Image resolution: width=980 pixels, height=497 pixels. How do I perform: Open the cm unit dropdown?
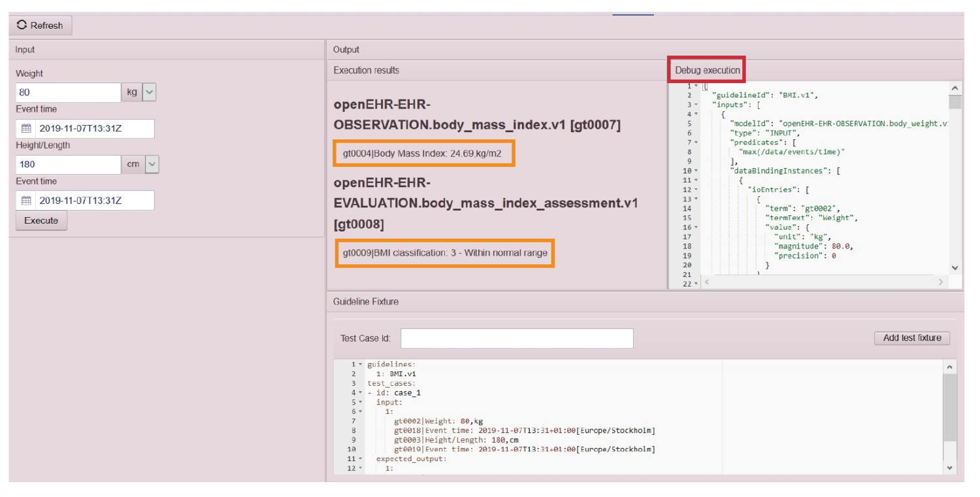click(x=152, y=164)
